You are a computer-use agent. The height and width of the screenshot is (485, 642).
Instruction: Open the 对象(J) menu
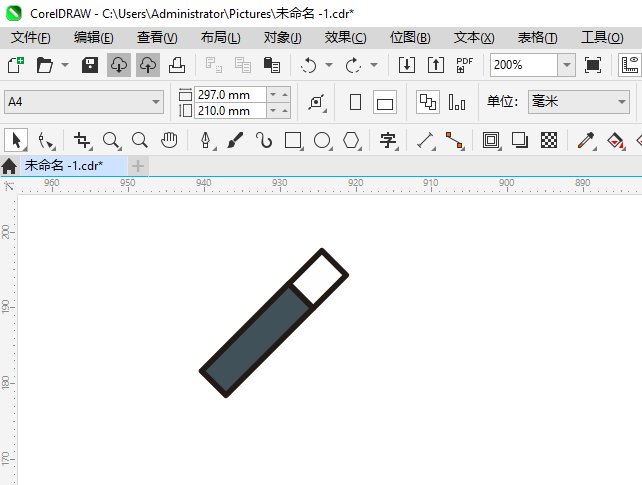tap(283, 38)
